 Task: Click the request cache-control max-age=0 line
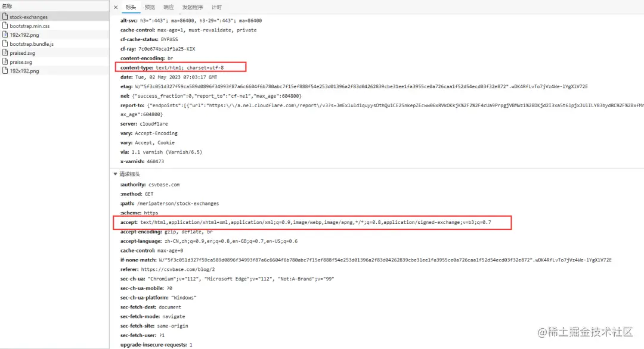152,251
